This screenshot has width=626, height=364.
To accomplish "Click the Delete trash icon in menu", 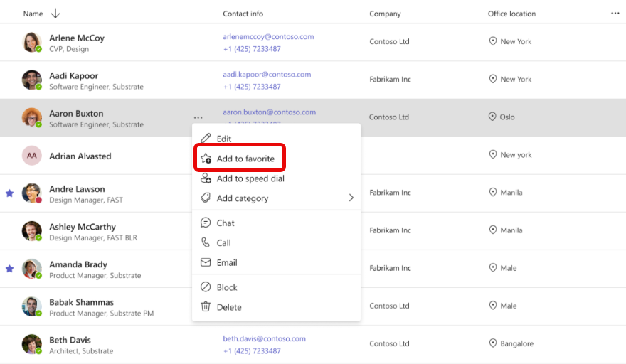I will click(x=206, y=307).
